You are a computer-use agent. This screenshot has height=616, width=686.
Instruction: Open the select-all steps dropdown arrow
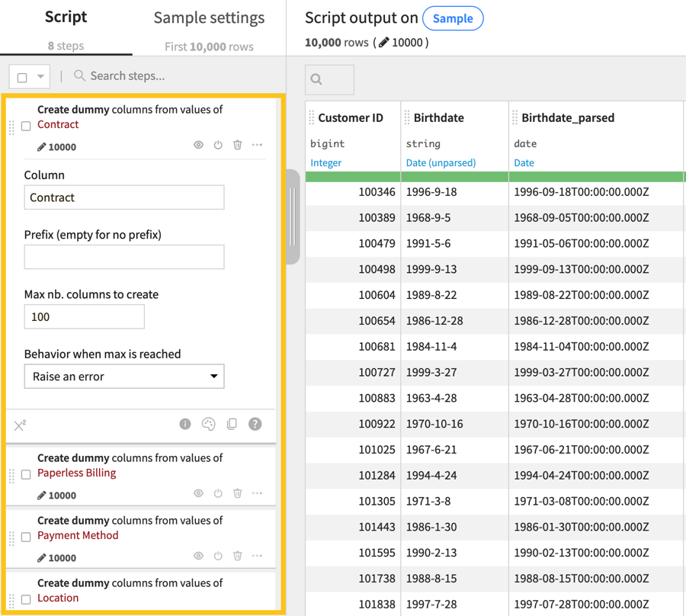pos(40,76)
